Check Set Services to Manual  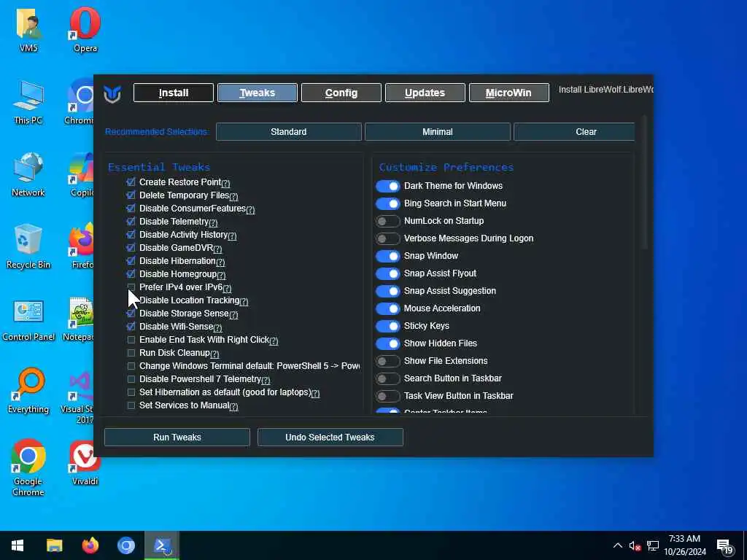click(131, 405)
